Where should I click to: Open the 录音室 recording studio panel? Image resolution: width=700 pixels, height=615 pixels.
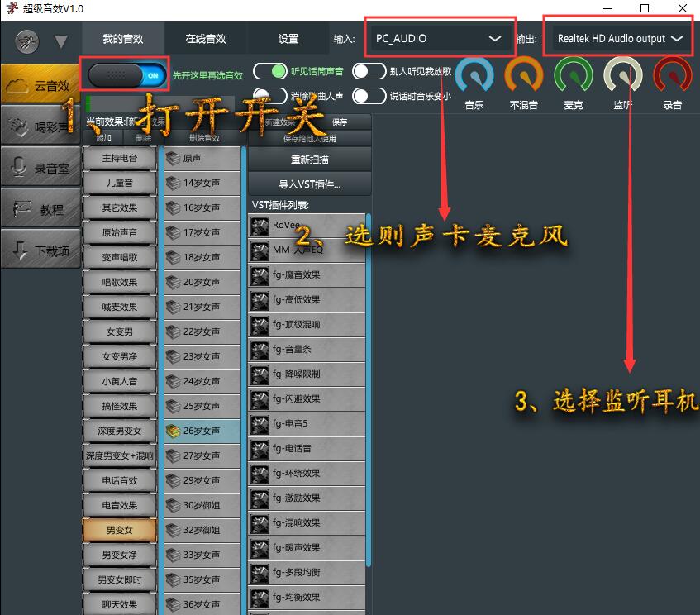(40, 167)
